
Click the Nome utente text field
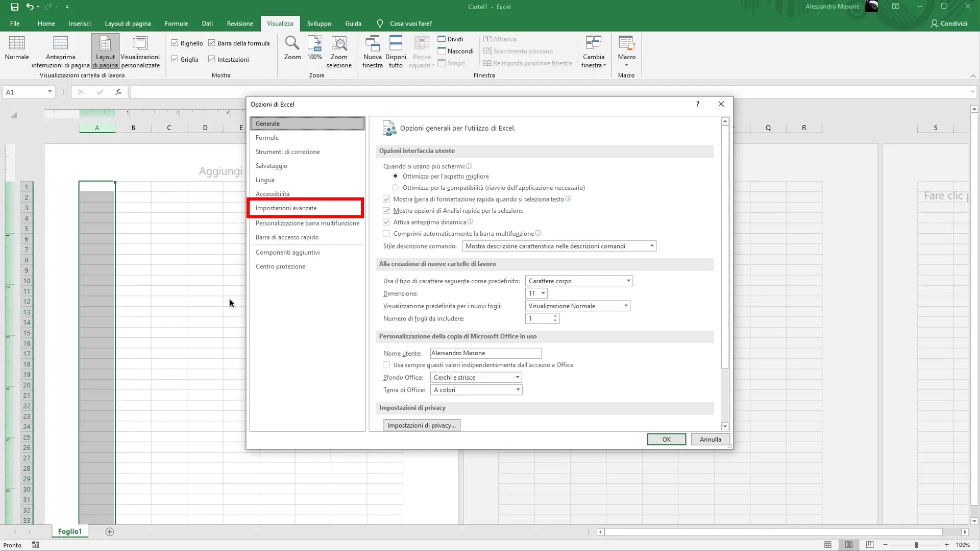tap(485, 353)
